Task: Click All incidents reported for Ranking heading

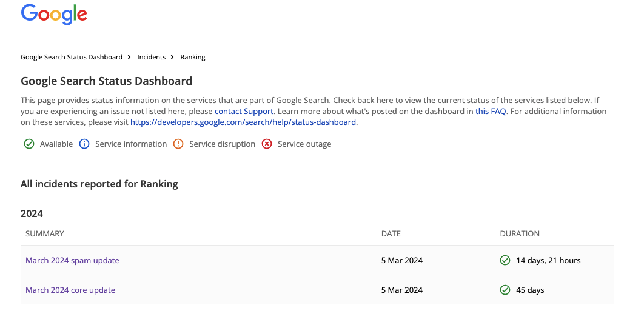Action: click(x=99, y=184)
